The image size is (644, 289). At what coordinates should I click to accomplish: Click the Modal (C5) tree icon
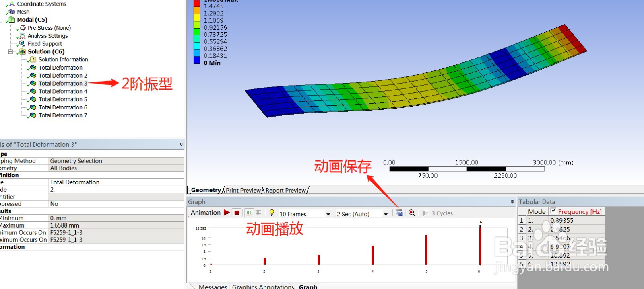12,20
